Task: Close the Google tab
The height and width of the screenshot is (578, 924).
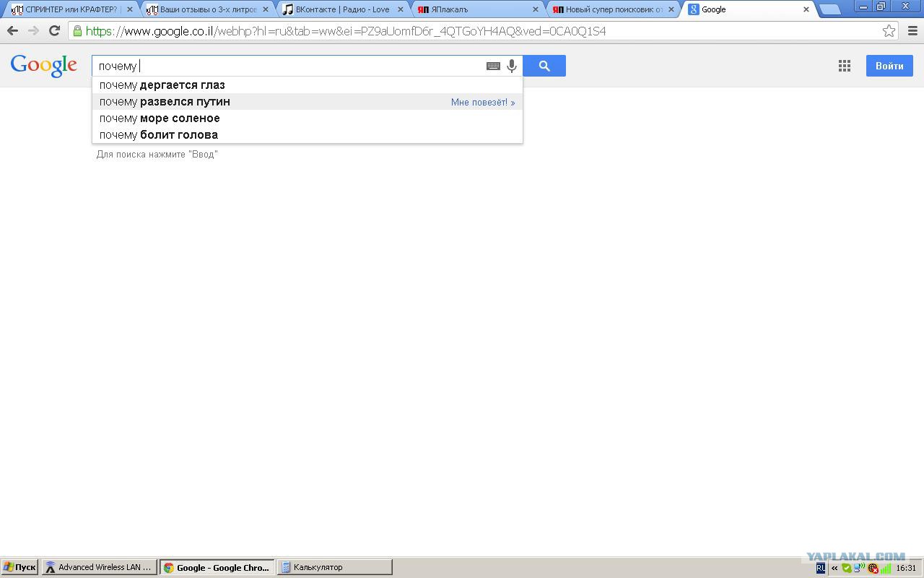Action: tap(806, 9)
